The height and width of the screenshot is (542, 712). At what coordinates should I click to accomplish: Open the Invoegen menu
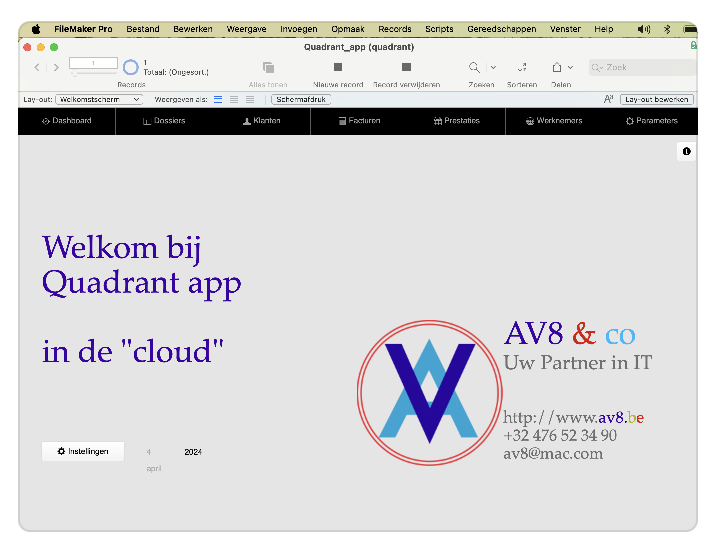pyautogui.click(x=298, y=29)
